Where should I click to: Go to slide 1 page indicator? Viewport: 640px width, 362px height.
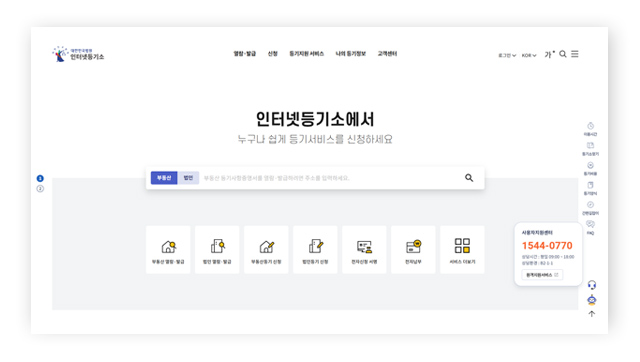[x=40, y=178]
